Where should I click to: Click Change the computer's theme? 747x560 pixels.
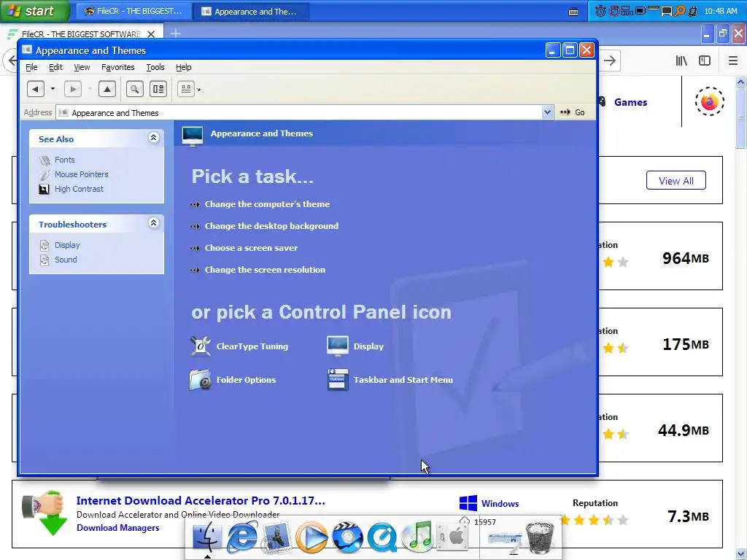(x=267, y=204)
